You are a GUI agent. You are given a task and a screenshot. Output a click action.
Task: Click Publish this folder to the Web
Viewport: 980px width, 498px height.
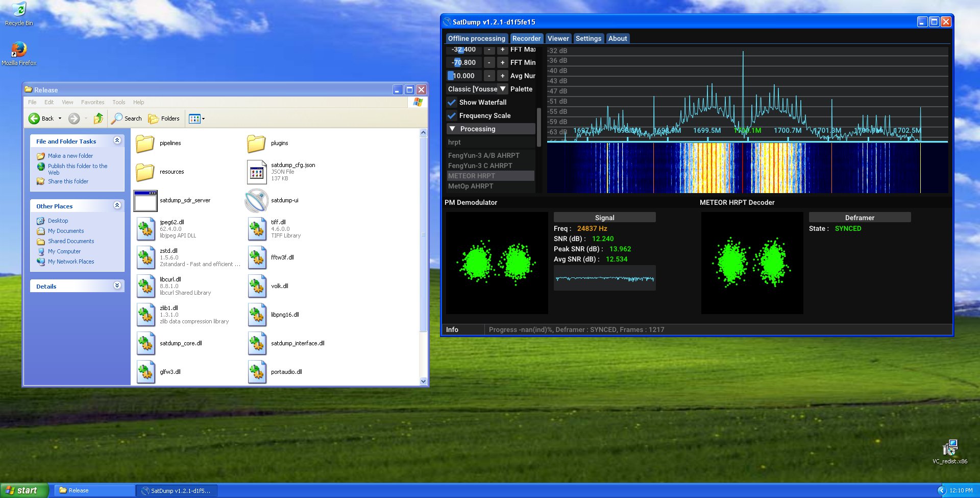click(78, 169)
